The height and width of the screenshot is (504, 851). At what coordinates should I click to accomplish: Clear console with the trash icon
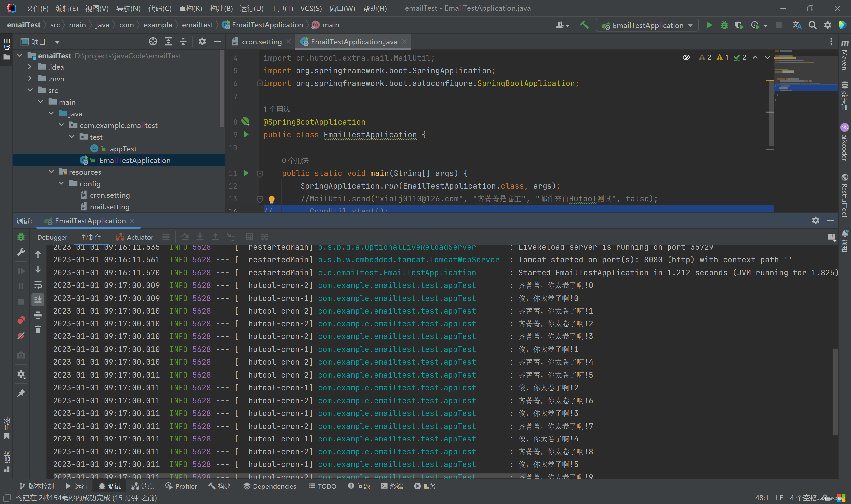coord(38,329)
